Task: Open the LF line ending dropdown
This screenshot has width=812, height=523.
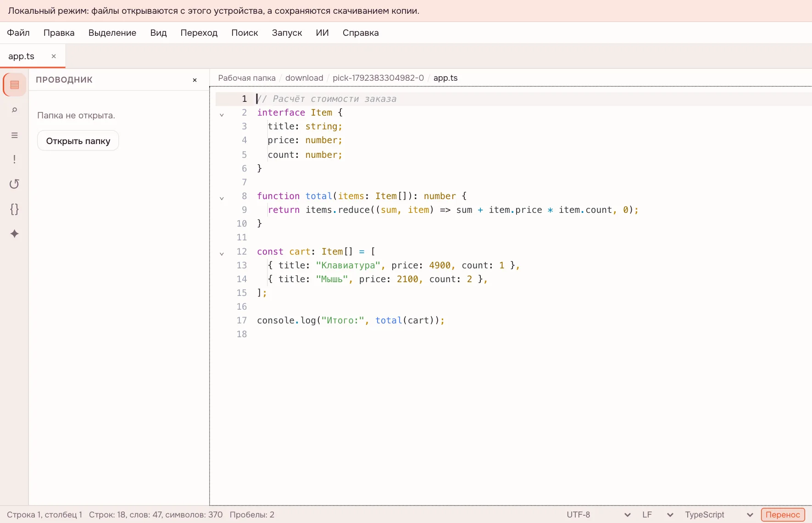Action: (x=658, y=515)
